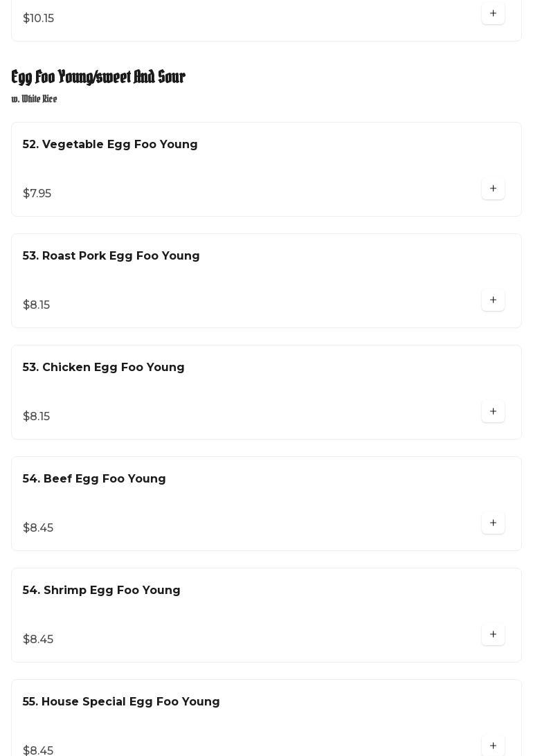The height and width of the screenshot is (756, 533).
Task: Select 55. House Special Egg Foo Young title
Action: (x=121, y=702)
